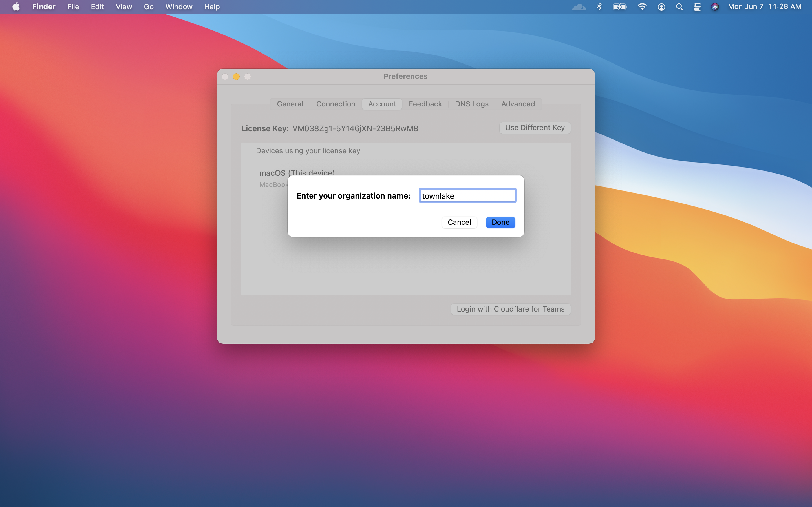Switch to the General tab
812x507 pixels.
click(x=289, y=104)
